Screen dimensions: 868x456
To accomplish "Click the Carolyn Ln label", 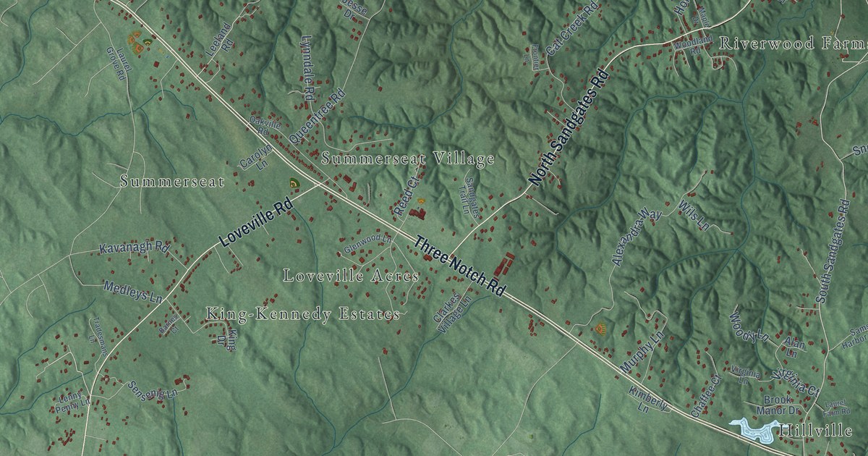I will (256, 156).
